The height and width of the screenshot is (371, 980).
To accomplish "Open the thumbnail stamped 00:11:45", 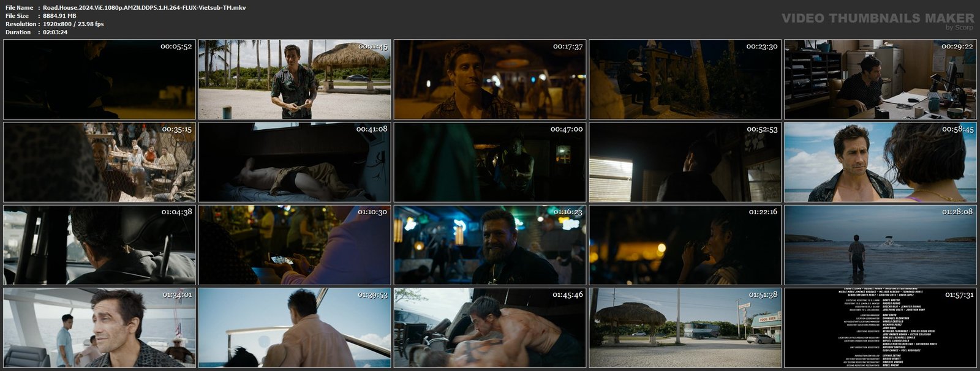I will [295, 80].
